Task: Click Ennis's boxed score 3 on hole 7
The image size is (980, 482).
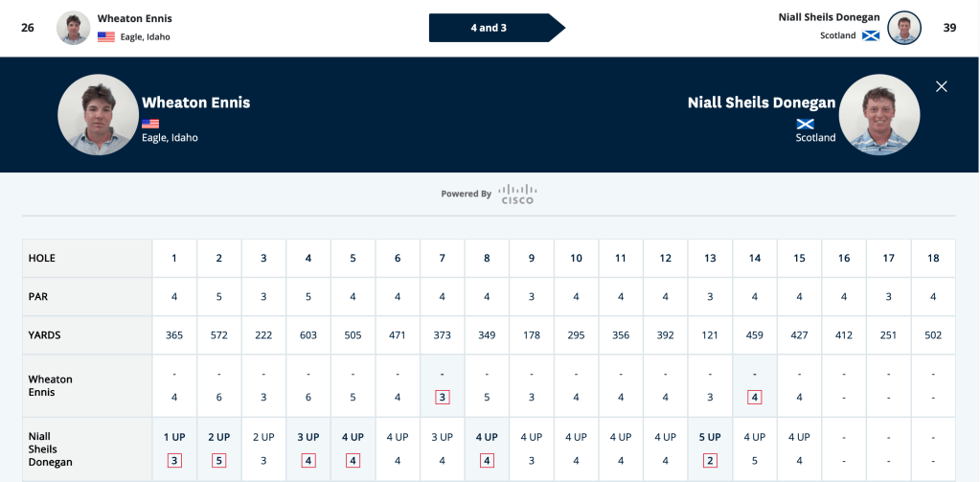Action: tap(442, 397)
